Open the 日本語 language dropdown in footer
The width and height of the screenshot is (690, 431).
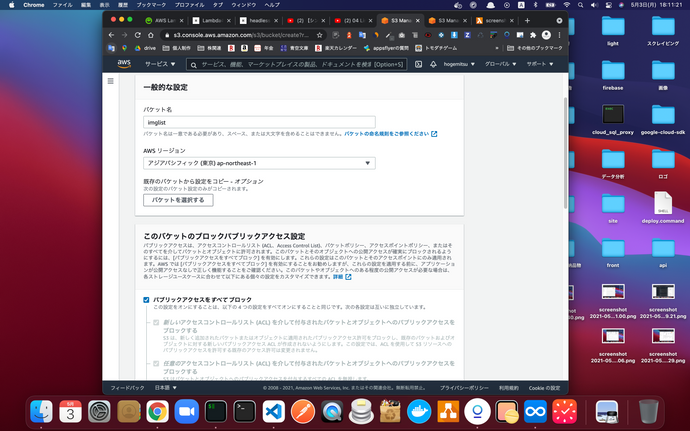click(x=165, y=388)
